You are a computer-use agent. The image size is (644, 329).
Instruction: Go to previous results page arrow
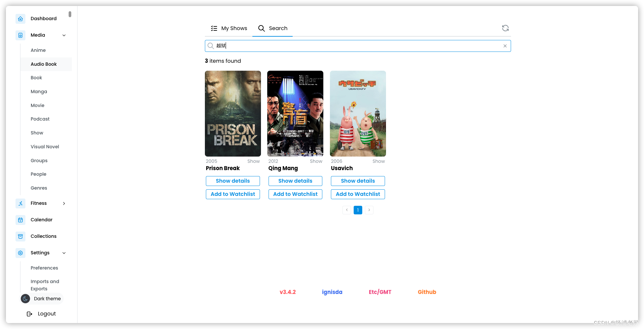pos(347,210)
